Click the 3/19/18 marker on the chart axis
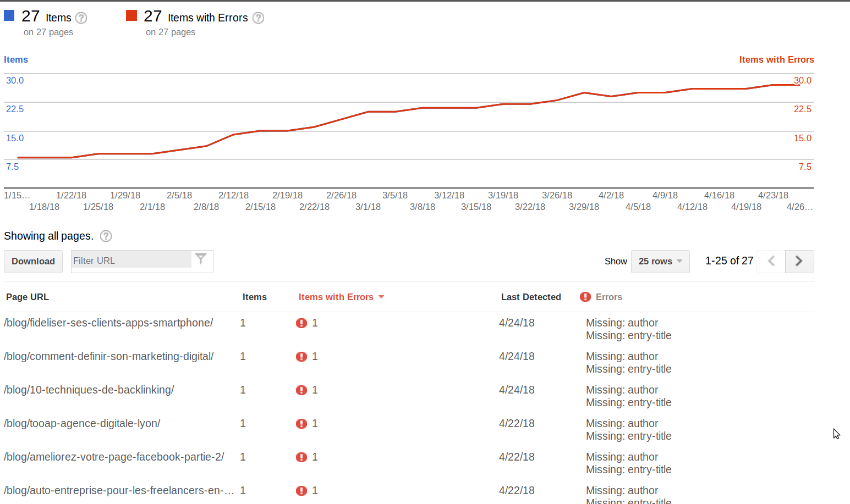 [x=502, y=195]
